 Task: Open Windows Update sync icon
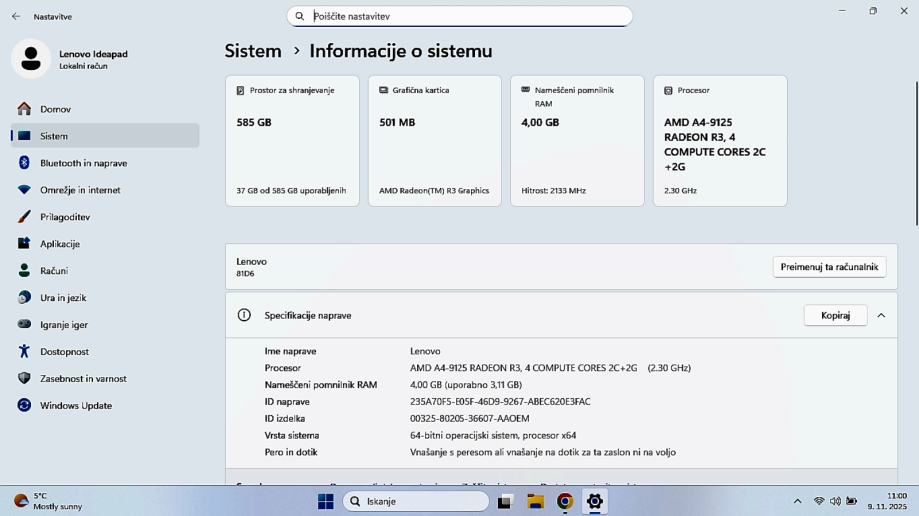[24, 405]
